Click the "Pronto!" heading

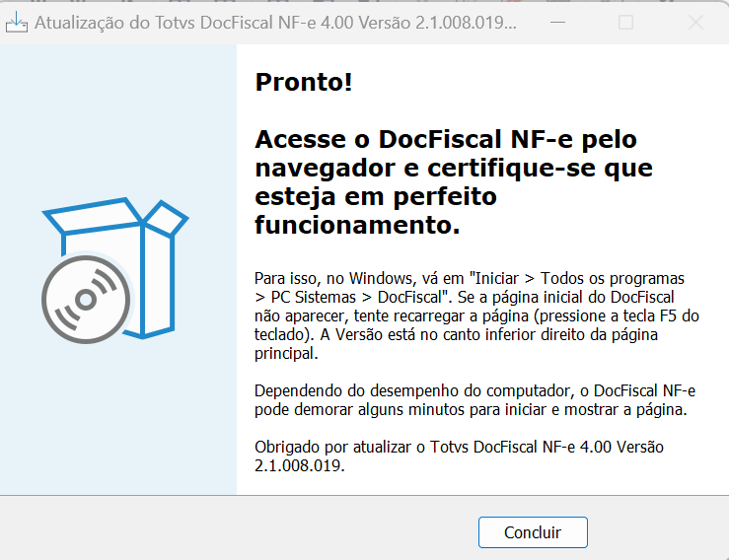coord(304,82)
